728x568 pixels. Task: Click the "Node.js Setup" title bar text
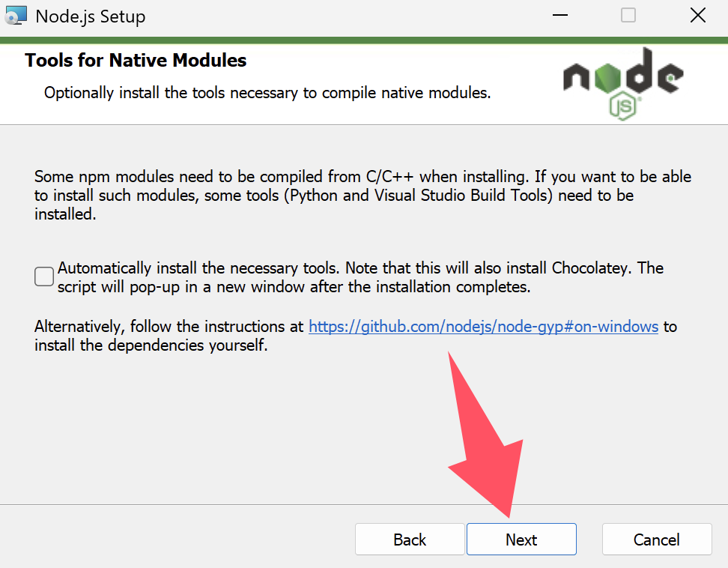91,16
